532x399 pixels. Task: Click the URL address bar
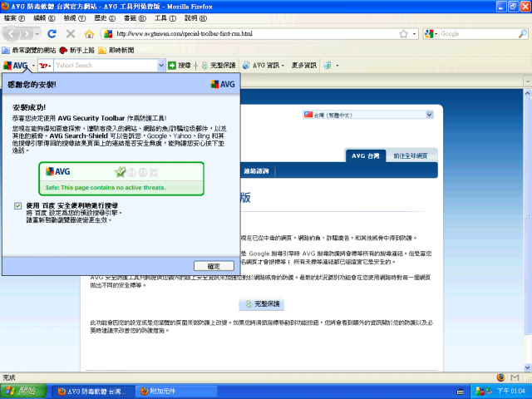coord(256,33)
